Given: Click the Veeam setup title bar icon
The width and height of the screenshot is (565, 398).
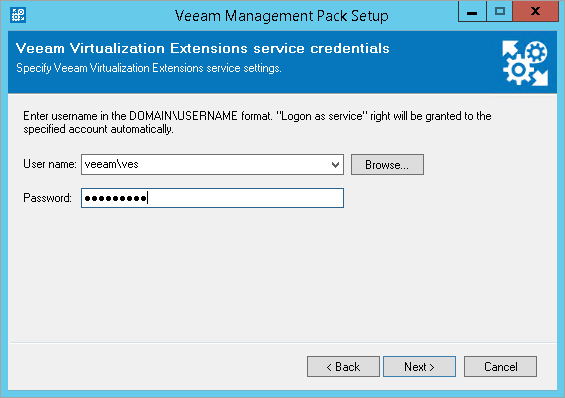Looking at the screenshot, I should 18,15.
